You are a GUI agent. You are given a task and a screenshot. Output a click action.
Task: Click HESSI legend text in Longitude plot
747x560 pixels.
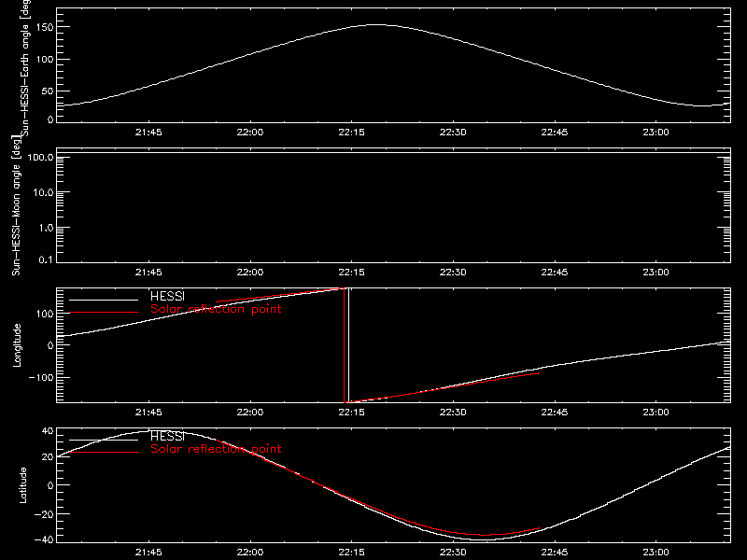point(167,296)
